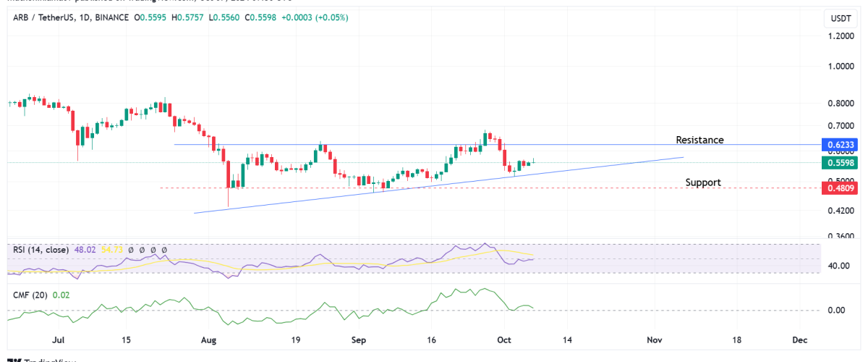868x362 pixels.
Task: Click the Dec date on time axis
Action: (x=800, y=339)
